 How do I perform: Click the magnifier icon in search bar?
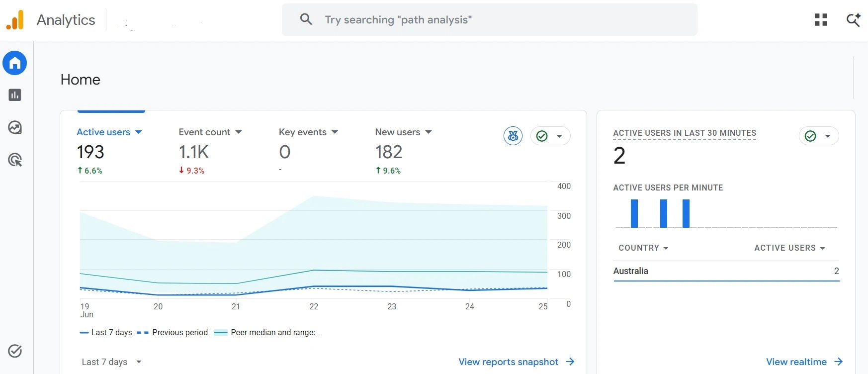(x=306, y=19)
